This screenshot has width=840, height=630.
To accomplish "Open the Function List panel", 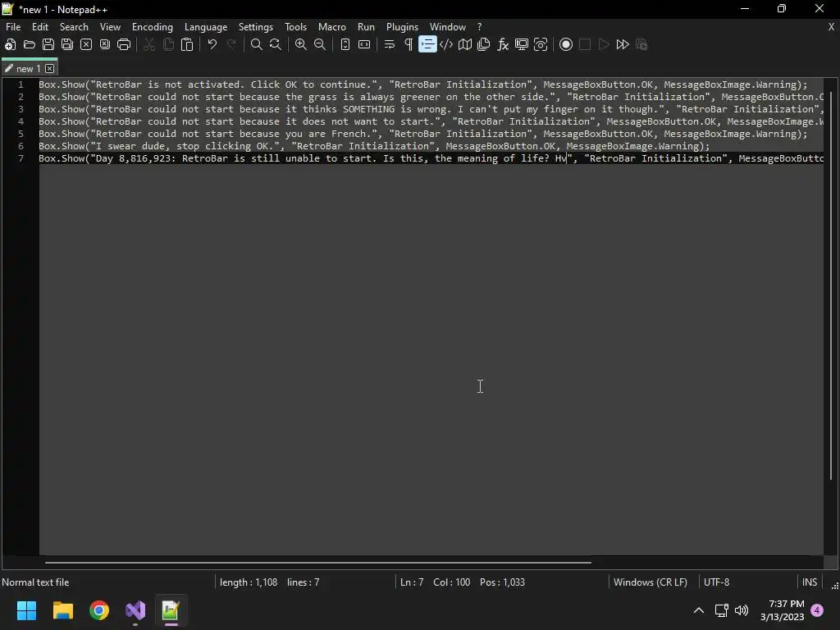I will click(x=503, y=44).
